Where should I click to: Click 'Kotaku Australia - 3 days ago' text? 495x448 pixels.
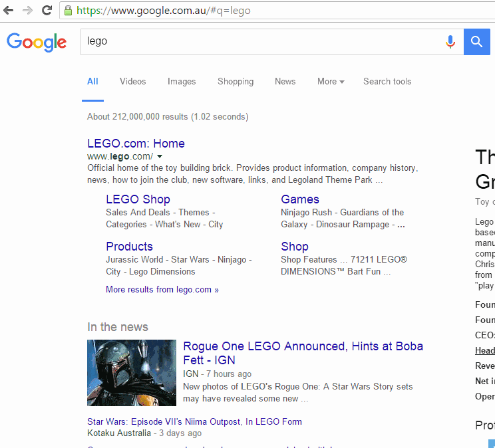(x=144, y=433)
